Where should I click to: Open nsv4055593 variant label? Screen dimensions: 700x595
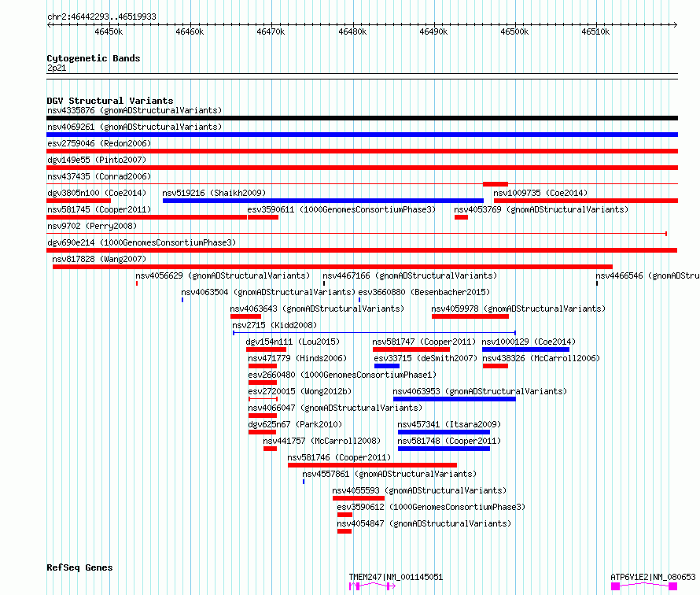click(x=420, y=490)
